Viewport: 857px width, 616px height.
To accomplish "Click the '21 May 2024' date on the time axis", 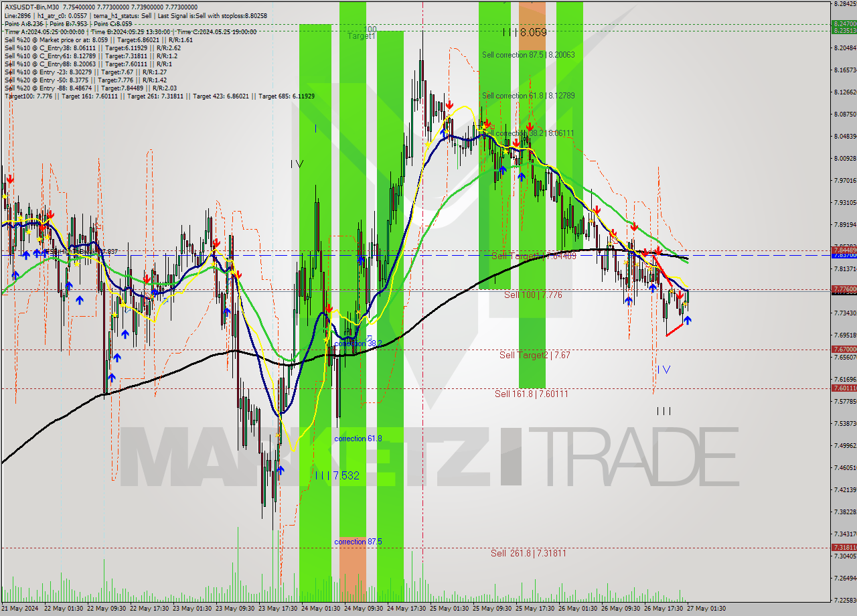I will [x=20, y=609].
